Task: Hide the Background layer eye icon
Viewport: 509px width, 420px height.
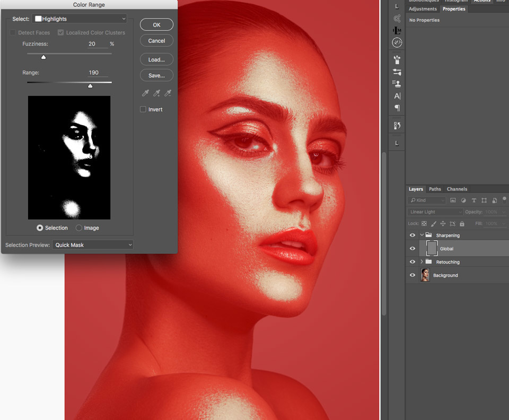Action: click(413, 275)
